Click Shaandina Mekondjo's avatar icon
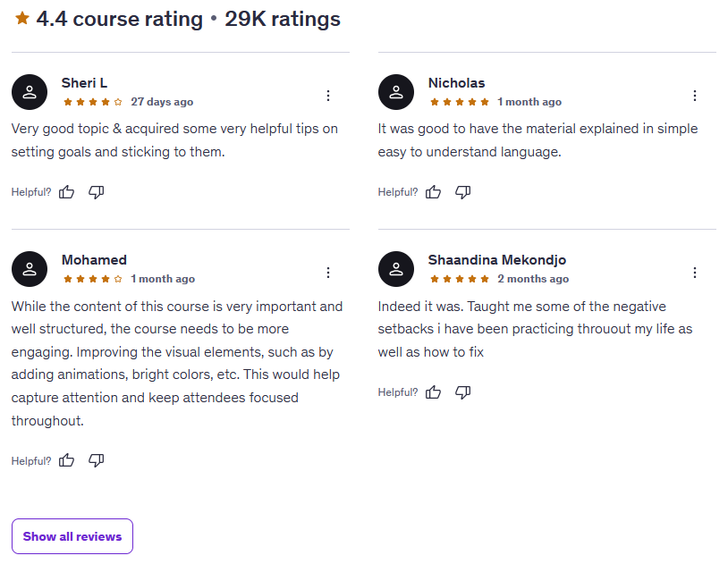The height and width of the screenshot is (564, 728). (396, 269)
